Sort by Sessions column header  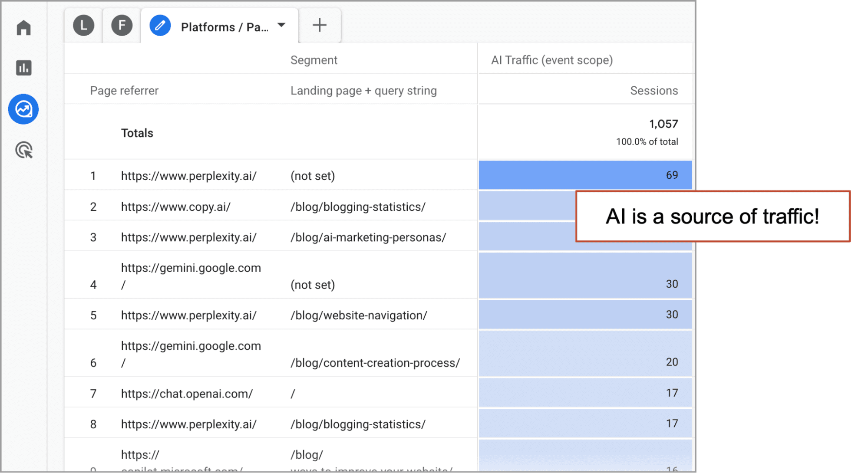pos(653,91)
